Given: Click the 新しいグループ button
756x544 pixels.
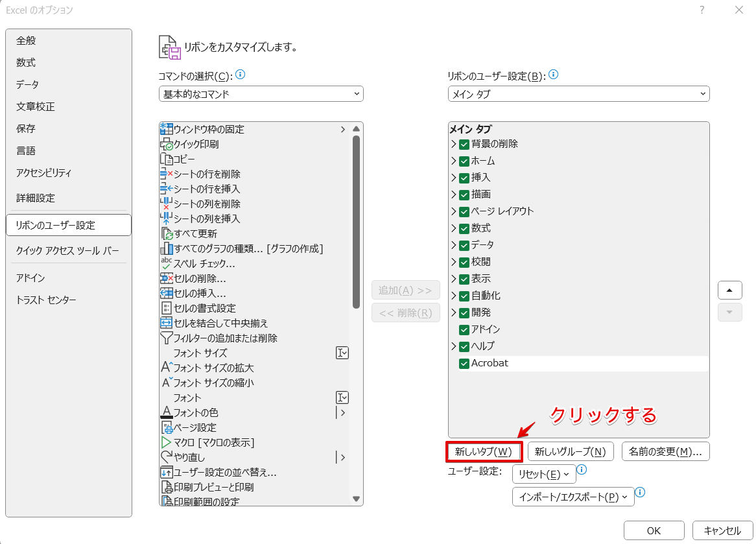Looking at the screenshot, I should click(570, 451).
